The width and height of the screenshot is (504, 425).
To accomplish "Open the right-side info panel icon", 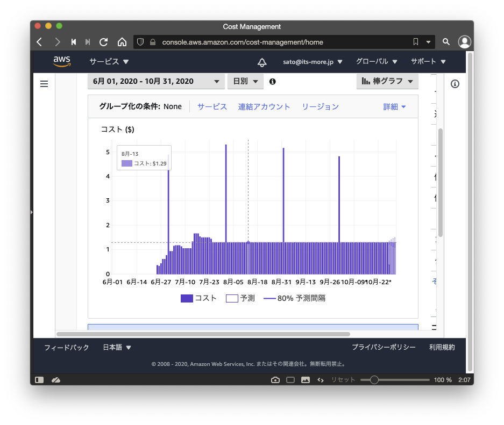I will 455,84.
